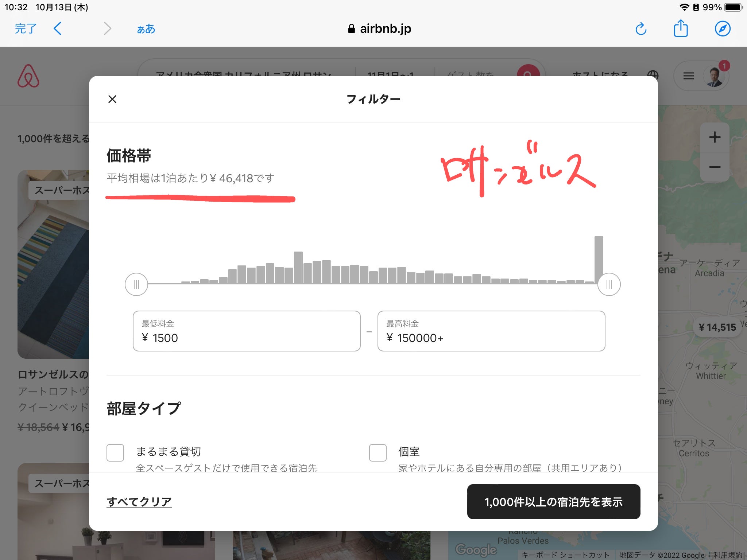The image size is (747, 560).
Task: Tap the open-in-Safari compass icon
Action: 722,29
